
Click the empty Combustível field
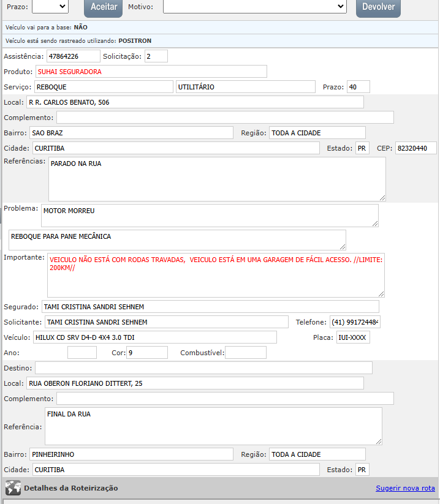point(246,353)
